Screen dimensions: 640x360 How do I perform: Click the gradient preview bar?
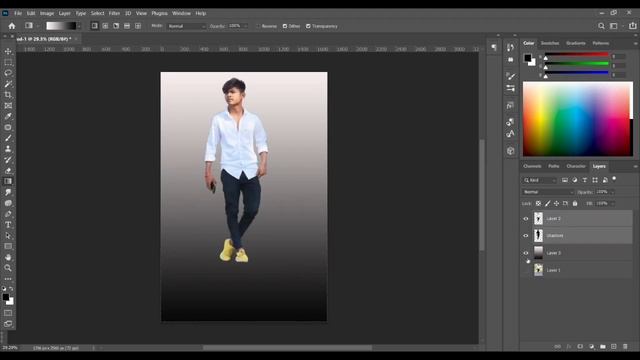[x=61, y=26]
